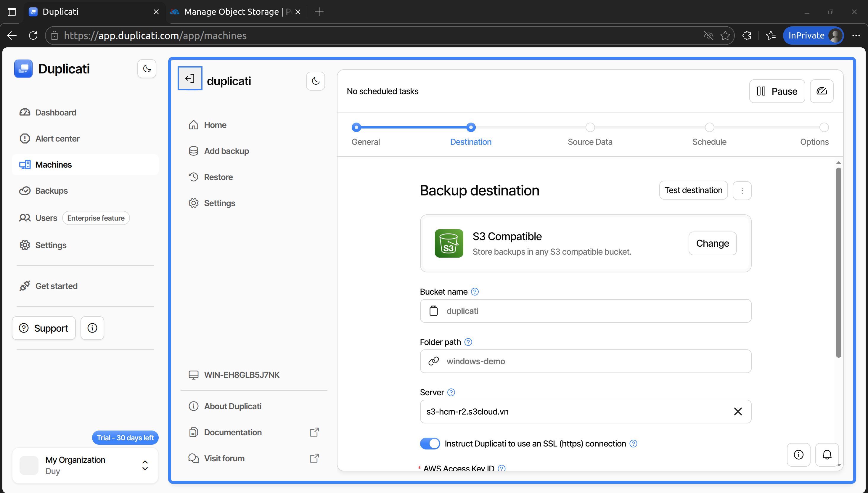The width and height of the screenshot is (868, 493).
Task: Toggle dark mode in machine panel header
Action: (x=315, y=81)
